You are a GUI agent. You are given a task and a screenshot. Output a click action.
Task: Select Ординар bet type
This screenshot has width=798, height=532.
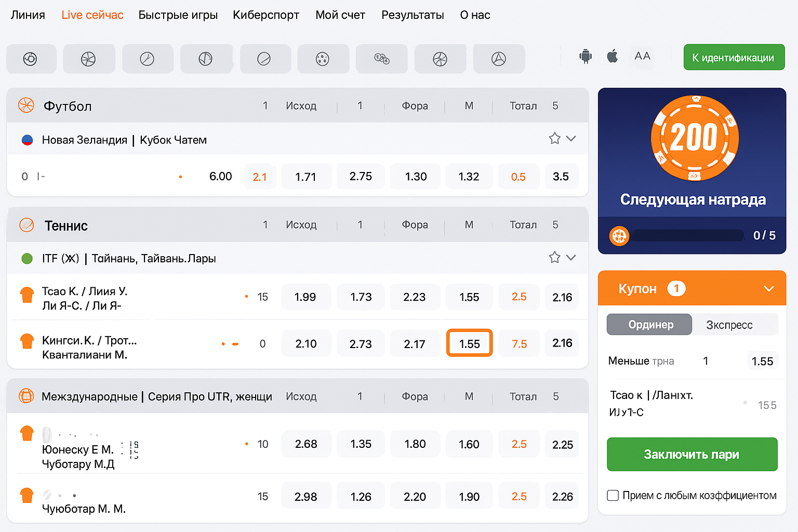pyautogui.click(x=650, y=325)
